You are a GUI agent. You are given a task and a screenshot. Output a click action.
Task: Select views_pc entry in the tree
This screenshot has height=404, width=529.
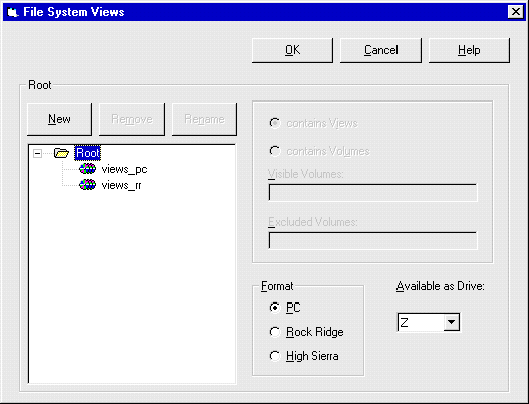tap(124, 169)
